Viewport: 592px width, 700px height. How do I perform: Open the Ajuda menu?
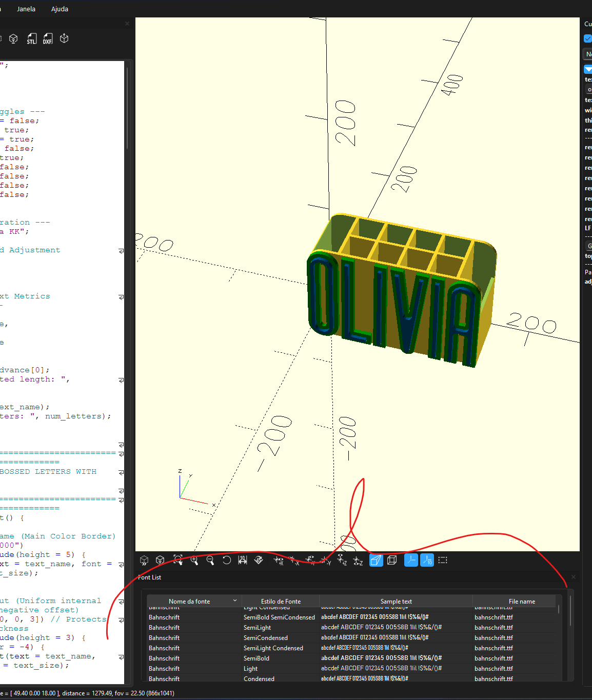(x=60, y=9)
